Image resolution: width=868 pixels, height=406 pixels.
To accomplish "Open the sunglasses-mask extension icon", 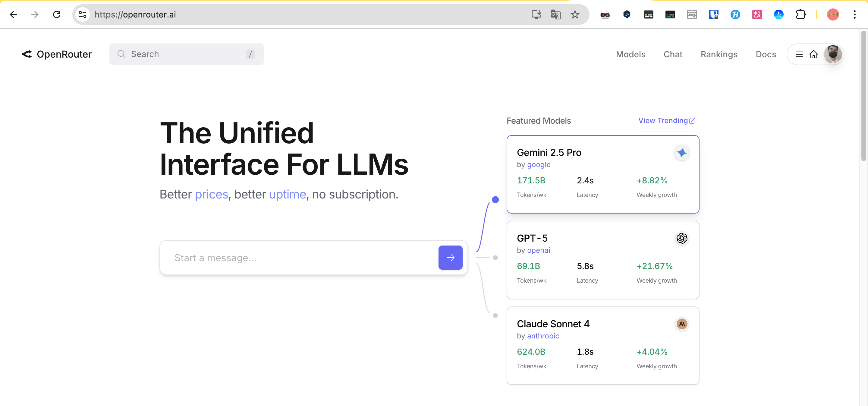I will pos(605,14).
